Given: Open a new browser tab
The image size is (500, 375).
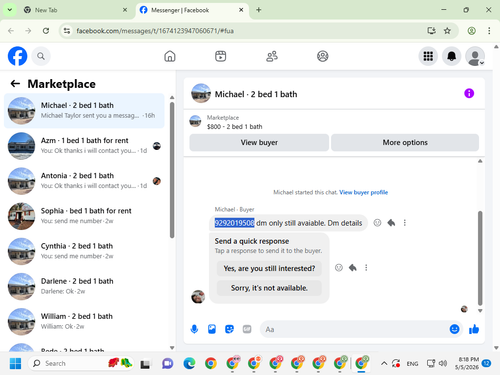Looking at the screenshot, I should 259,10.
